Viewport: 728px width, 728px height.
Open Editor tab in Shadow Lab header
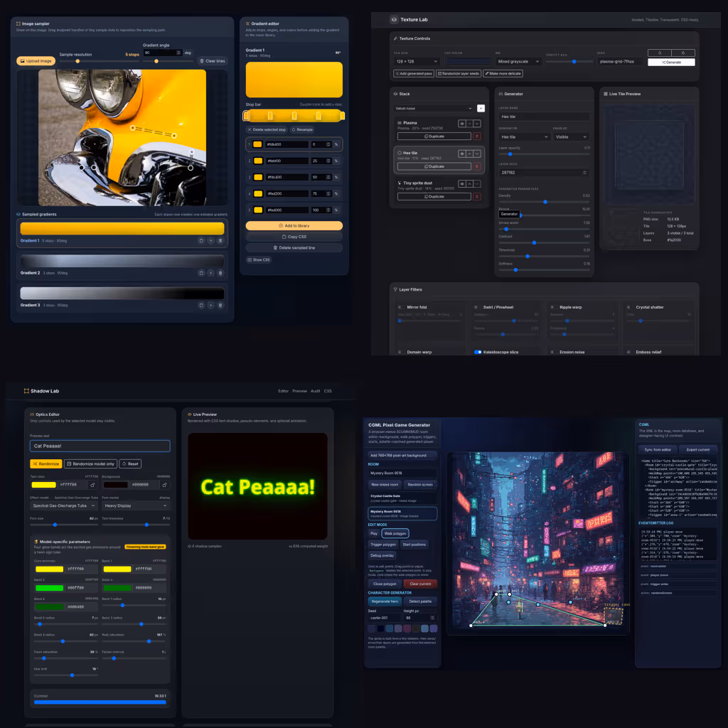(x=283, y=391)
